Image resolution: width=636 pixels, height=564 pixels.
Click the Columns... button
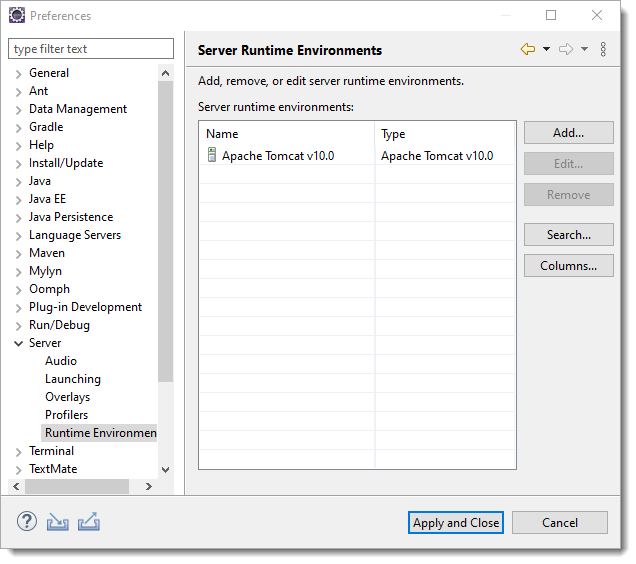tap(568, 266)
